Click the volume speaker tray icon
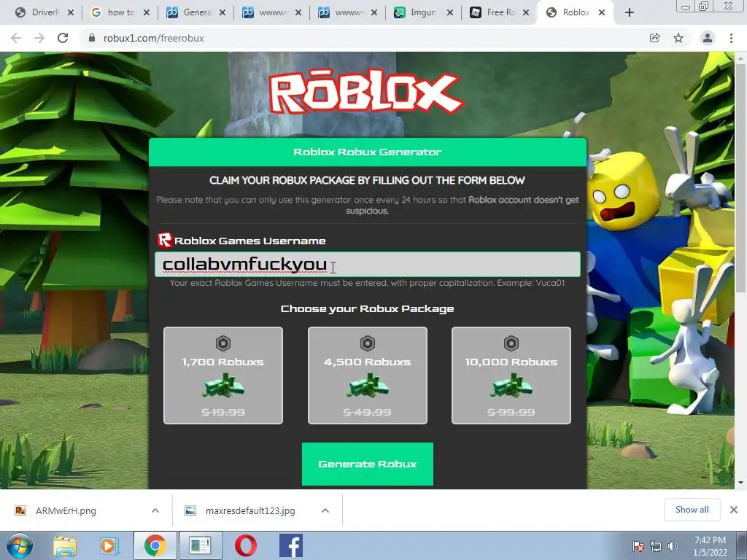747x560 pixels. [673, 546]
